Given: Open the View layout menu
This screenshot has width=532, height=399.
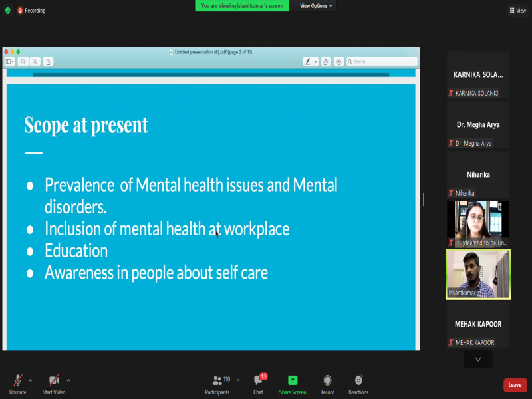Looking at the screenshot, I should [x=517, y=11].
